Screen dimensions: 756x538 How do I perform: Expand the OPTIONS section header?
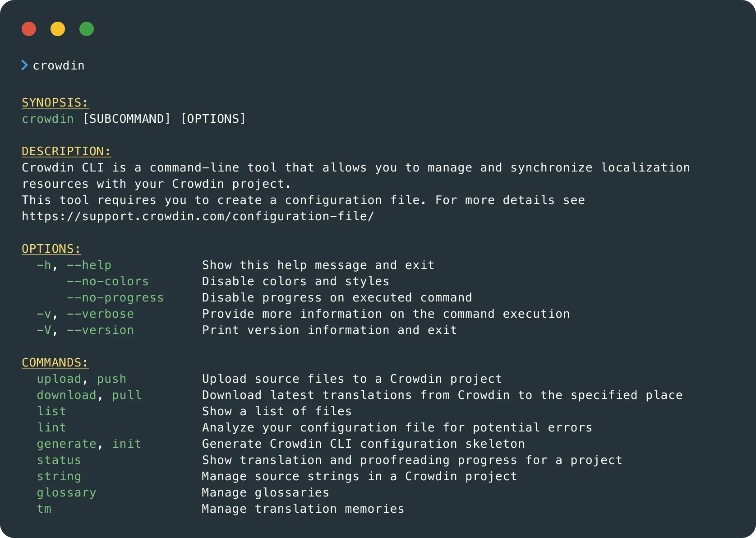[51, 248]
